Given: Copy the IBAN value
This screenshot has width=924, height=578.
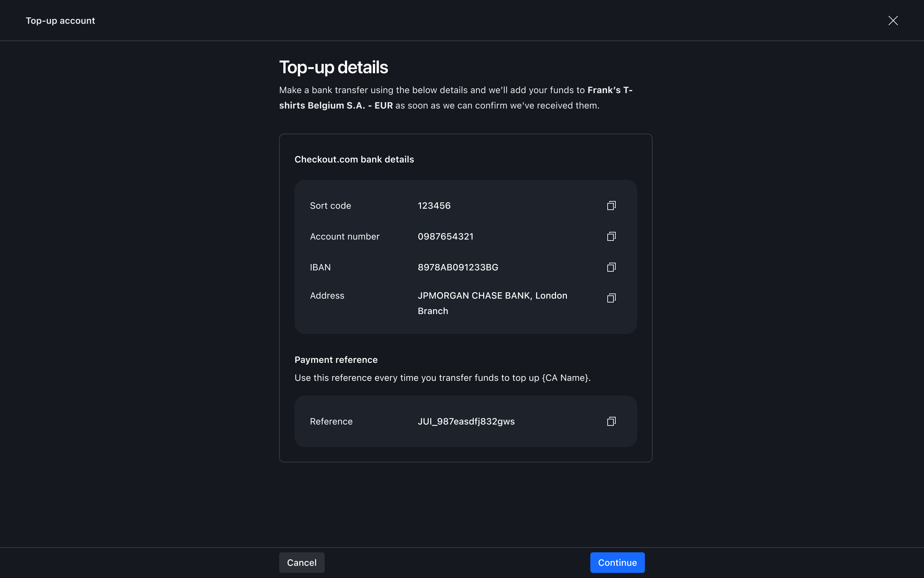Looking at the screenshot, I should pos(611,267).
